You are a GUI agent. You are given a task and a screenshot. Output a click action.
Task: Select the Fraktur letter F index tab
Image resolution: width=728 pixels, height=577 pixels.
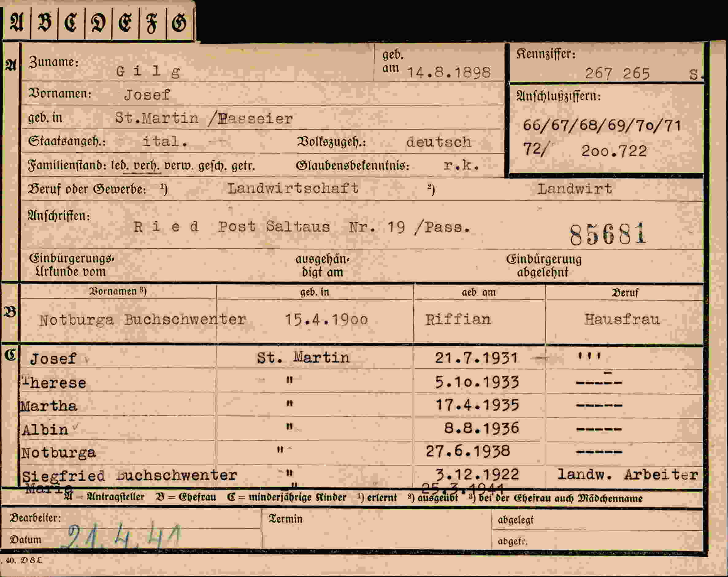[x=152, y=23]
